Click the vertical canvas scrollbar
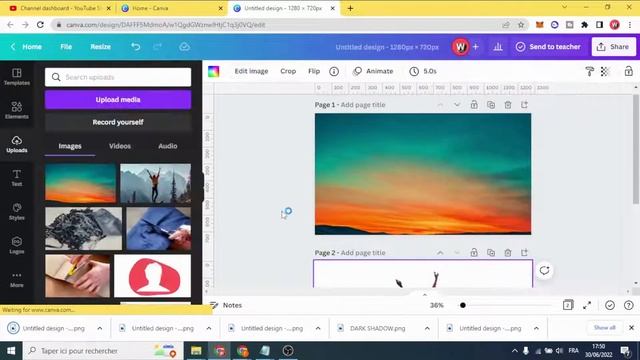 point(636,149)
